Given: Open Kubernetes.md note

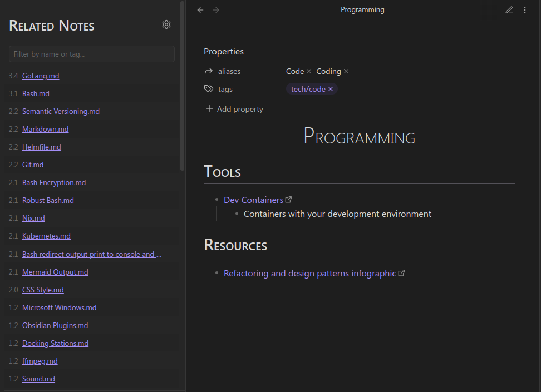Looking at the screenshot, I should coord(47,236).
